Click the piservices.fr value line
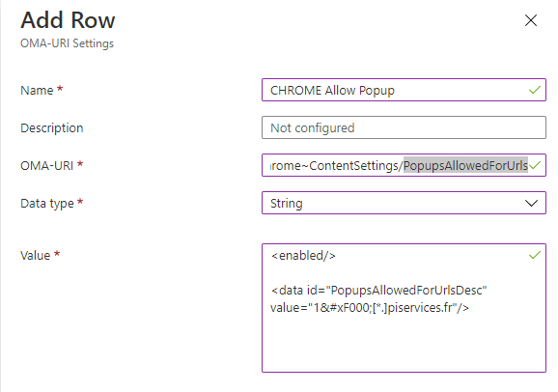The width and height of the screenshot is (558, 392). click(370, 308)
